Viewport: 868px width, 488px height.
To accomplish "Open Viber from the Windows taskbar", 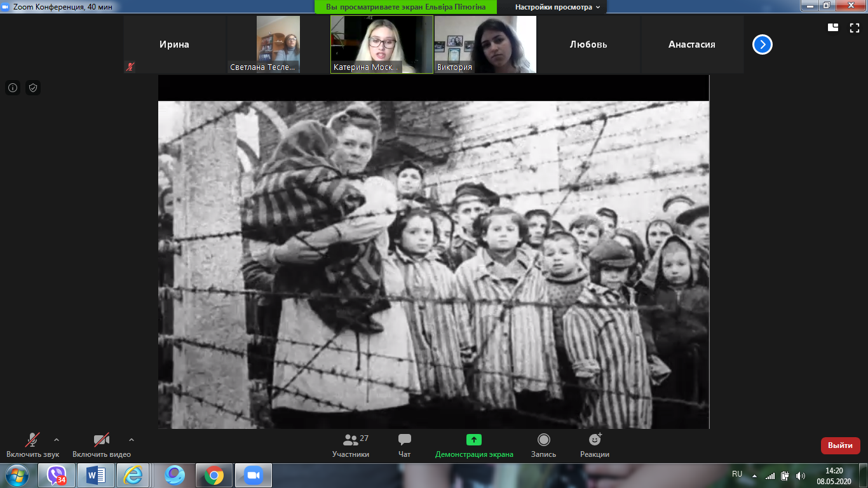I will click(x=57, y=475).
